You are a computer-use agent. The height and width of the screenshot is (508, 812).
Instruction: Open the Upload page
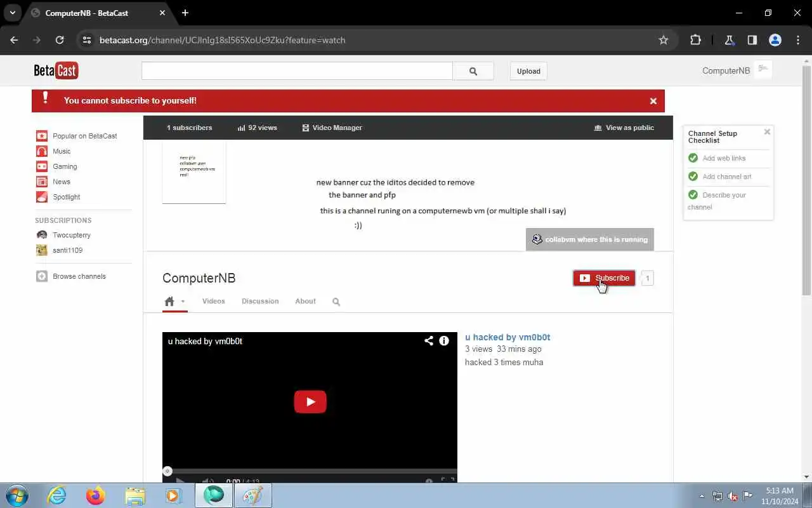pyautogui.click(x=528, y=71)
